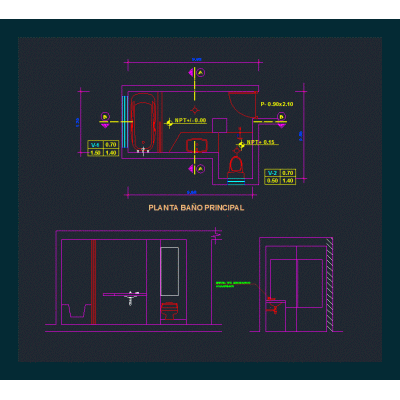Select the bathtub in the plan view
The image size is (400, 400).
(143, 123)
